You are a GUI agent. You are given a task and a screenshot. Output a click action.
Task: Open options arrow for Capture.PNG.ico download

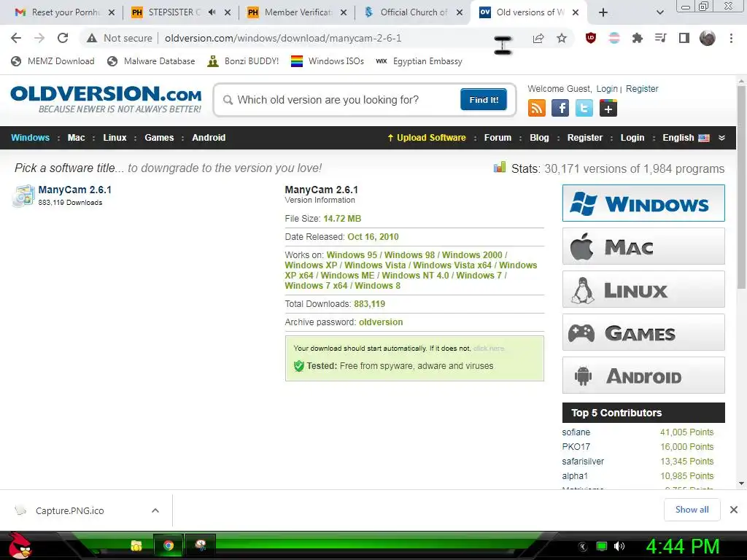tap(155, 510)
